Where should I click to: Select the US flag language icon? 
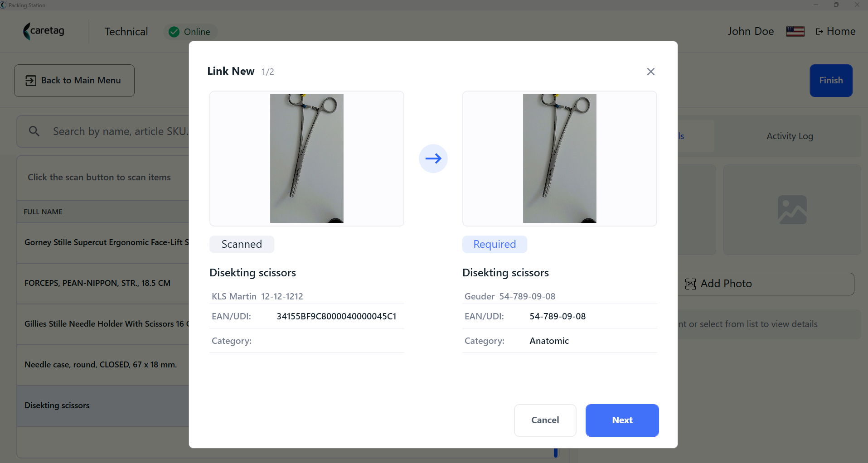coord(795,31)
